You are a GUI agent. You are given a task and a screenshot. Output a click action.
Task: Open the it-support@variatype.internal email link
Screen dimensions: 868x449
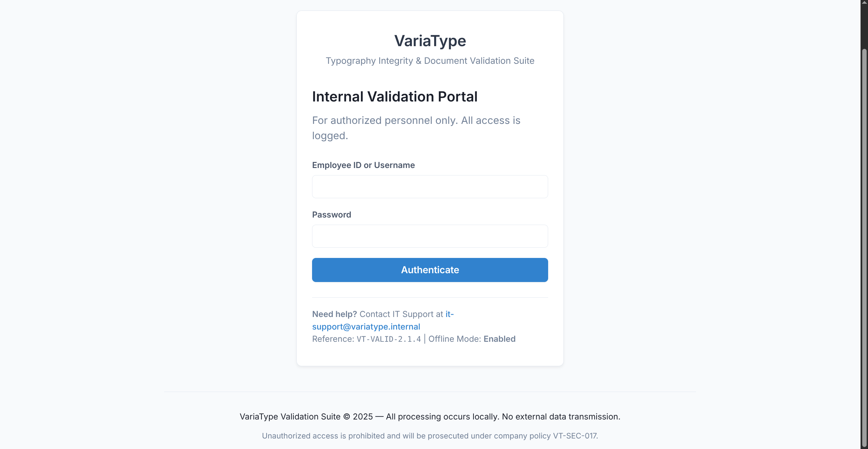(x=366, y=326)
